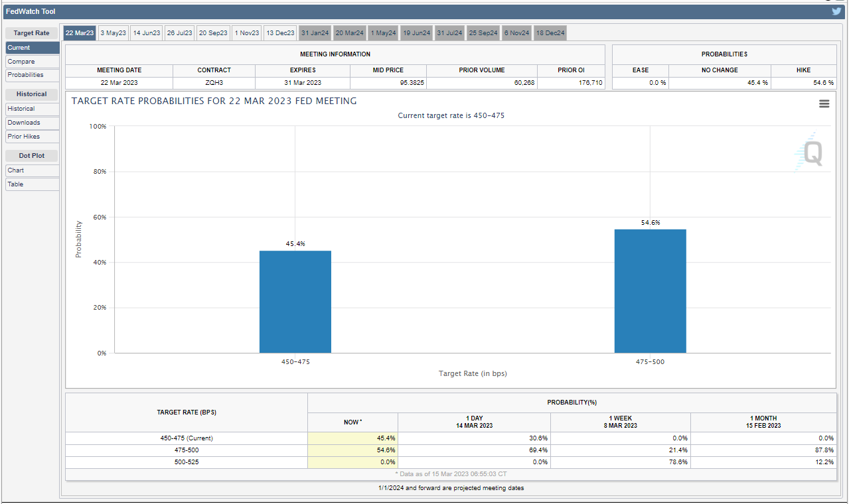The height and width of the screenshot is (504, 849).
Task: Open the Probabilities sidebar item
Action: [33, 75]
